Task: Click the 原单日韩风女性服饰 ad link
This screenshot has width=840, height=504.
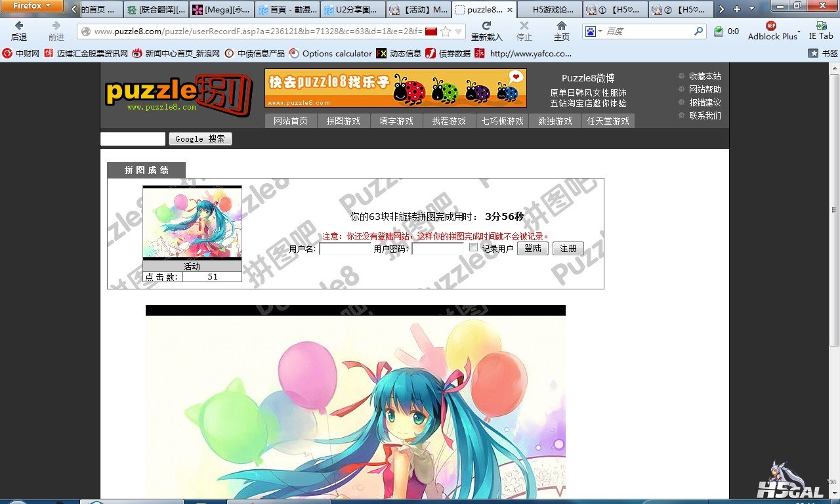Action: pos(588,93)
